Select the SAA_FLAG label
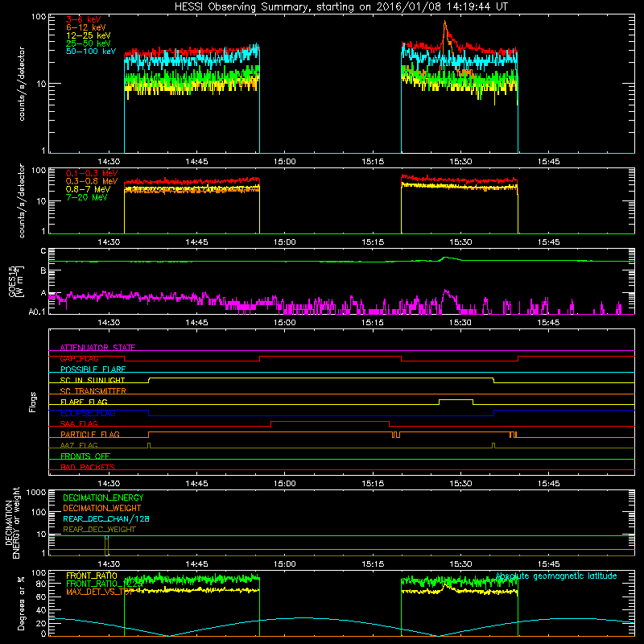The image size is (644, 644). point(79,423)
